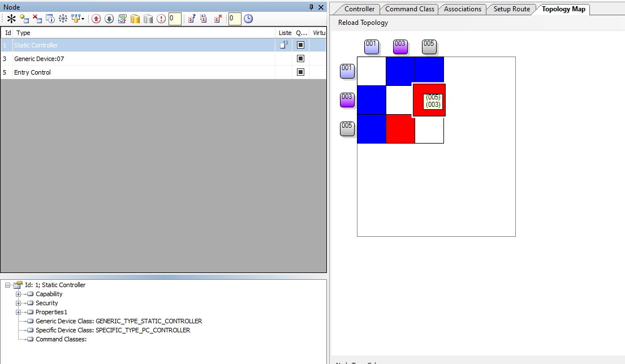Click node 001 in the topology left header

point(347,71)
